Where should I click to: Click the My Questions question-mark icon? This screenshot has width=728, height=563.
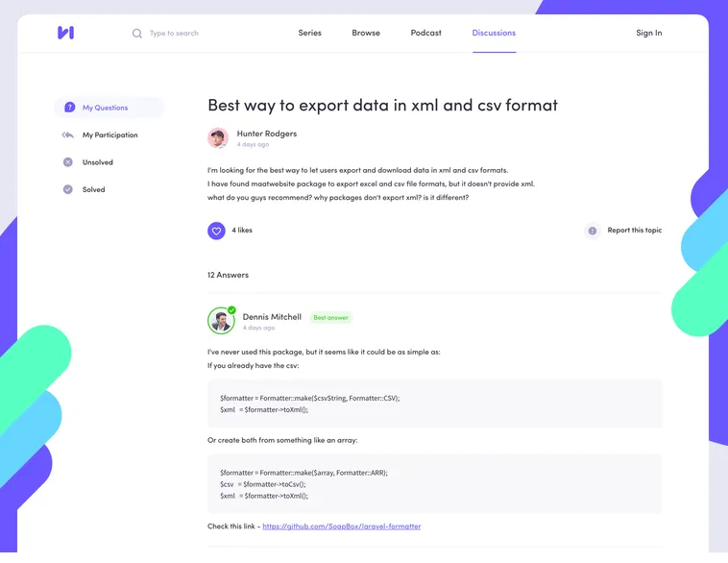pos(68,108)
